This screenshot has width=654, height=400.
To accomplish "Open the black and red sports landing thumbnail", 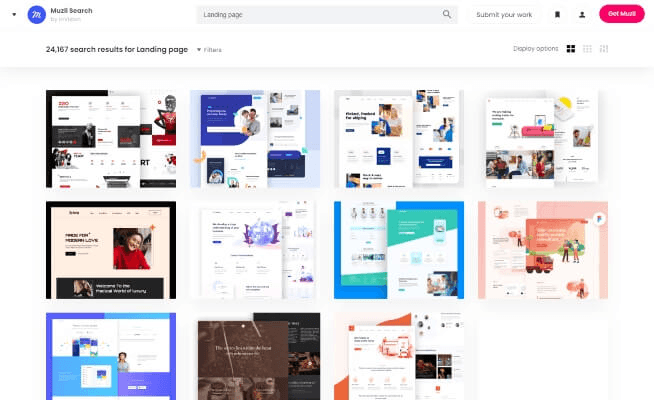I will 111,138.
